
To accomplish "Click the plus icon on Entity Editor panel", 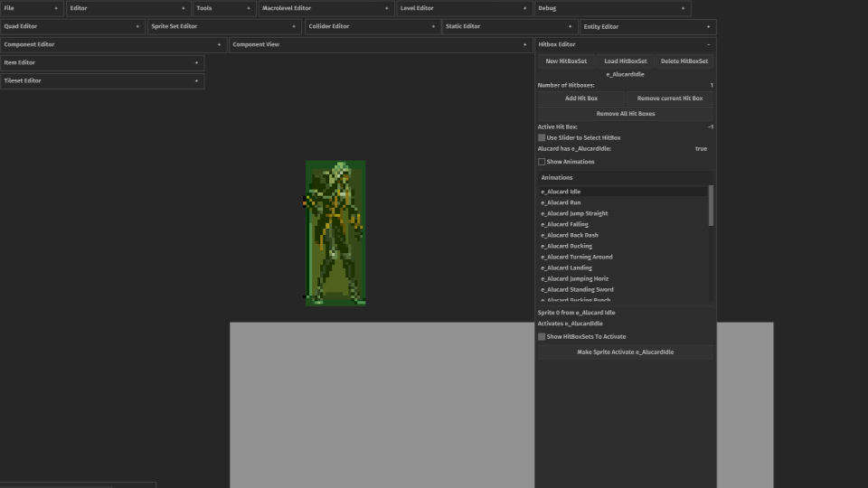I will pyautogui.click(x=708, y=26).
